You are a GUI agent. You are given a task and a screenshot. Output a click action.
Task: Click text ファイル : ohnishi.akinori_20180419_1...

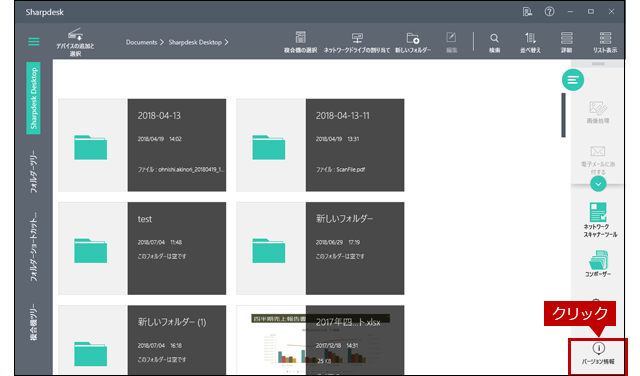click(x=181, y=169)
